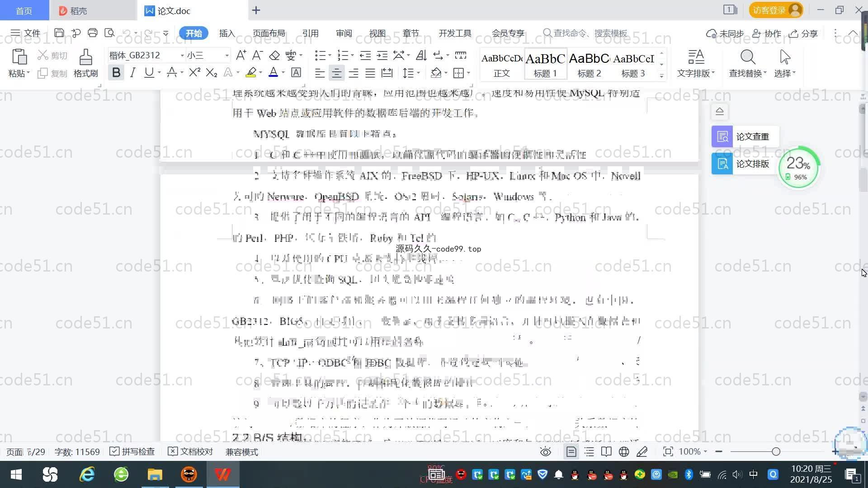The width and height of the screenshot is (868, 488).
Task: Toggle reading mode view
Action: click(x=606, y=452)
